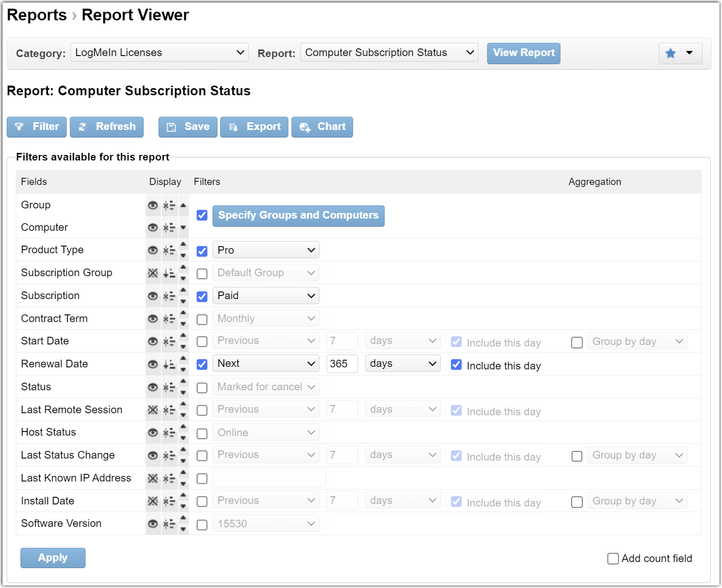The height and width of the screenshot is (588, 722).
Task: Open the Subscription Paid dropdown
Action: [266, 296]
